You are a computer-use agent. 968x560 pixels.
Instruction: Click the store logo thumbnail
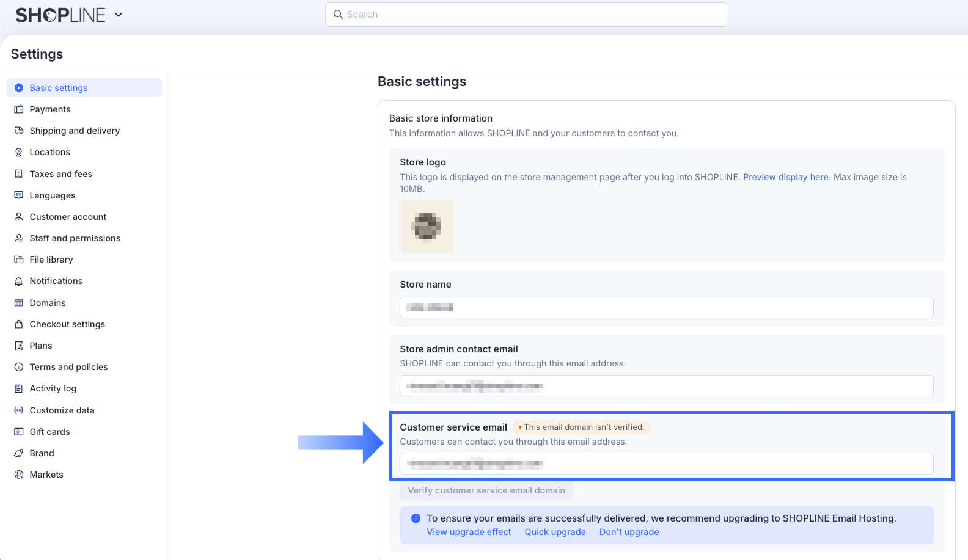pos(427,227)
